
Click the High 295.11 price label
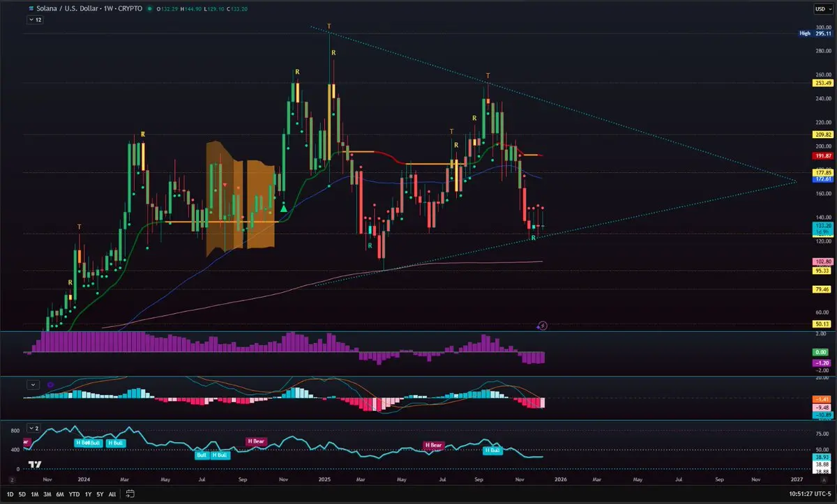point(816,33)
